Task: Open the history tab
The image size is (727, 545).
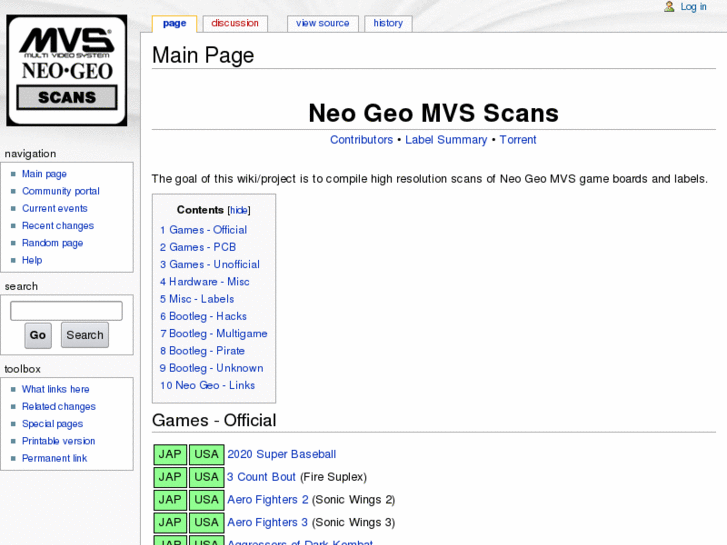Action: click(388, 23)
